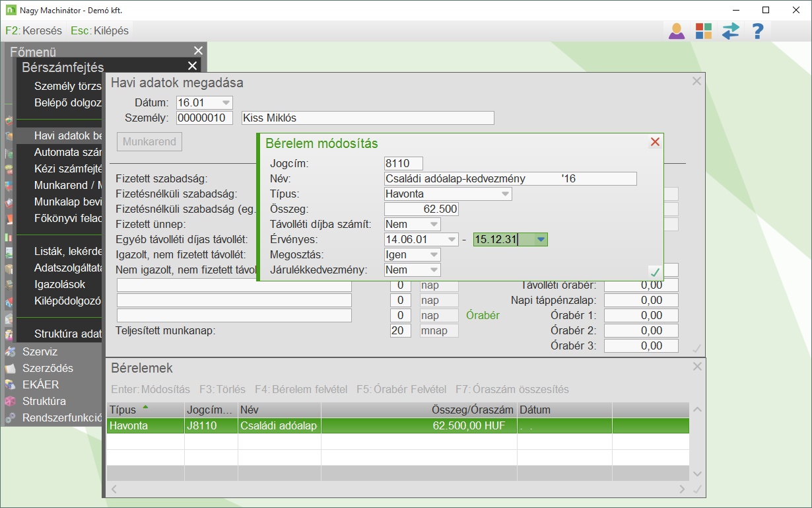Image resolution: width=812 pixels, height=508 pixels.
Task: Click the switch arrows icon
Action: point(731,31)
